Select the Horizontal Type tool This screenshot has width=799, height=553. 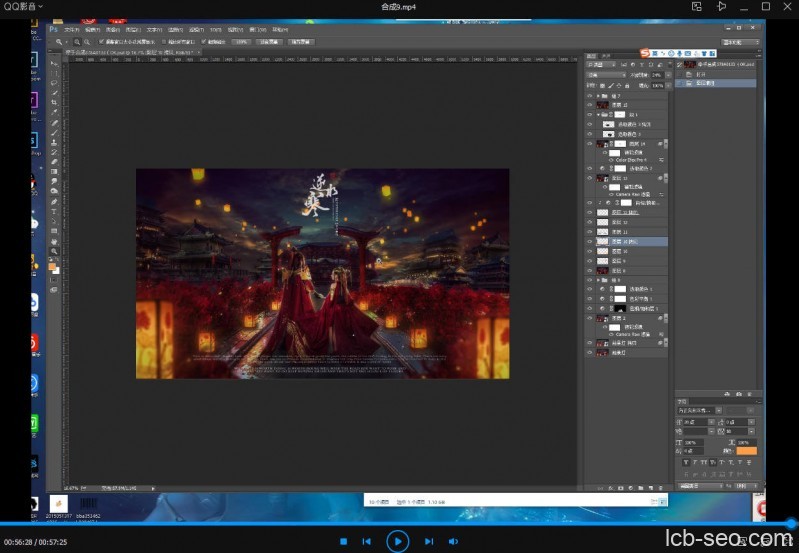pyautogui.click(x=54, y=212)
